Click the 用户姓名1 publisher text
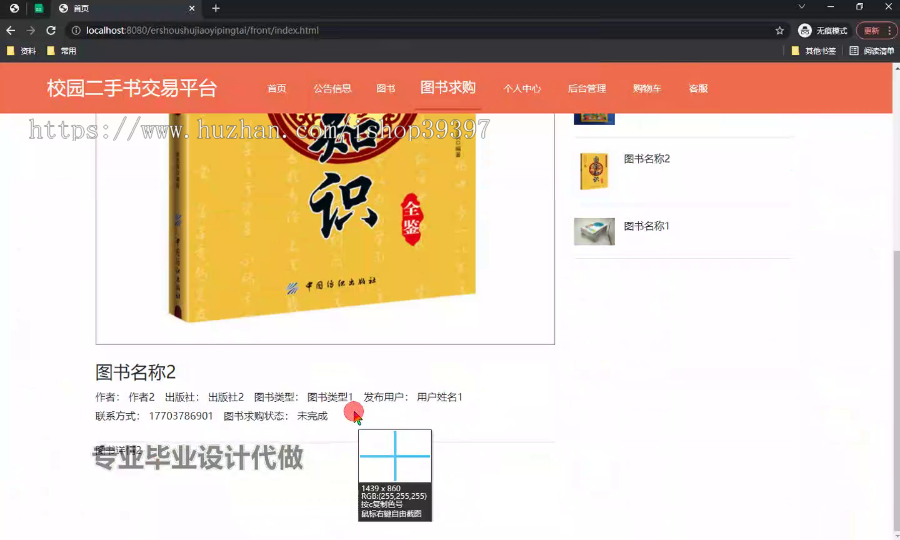900x540 pixels. (440, 397)
